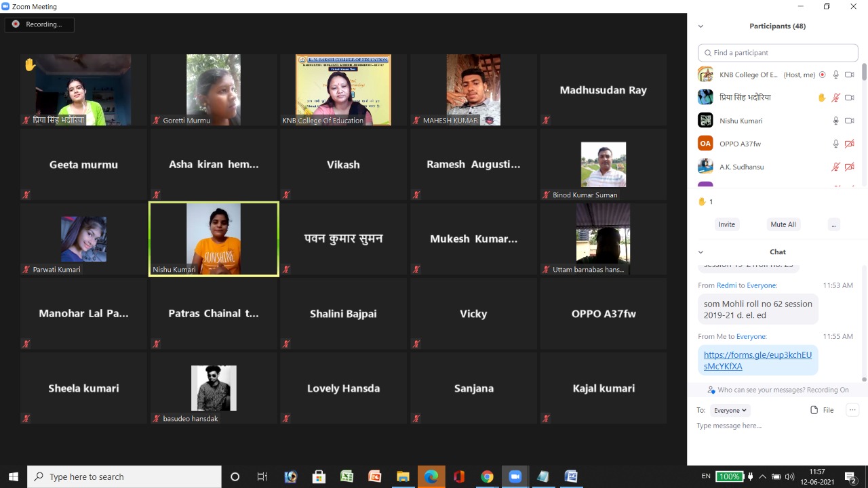Open participants more options '...' menu

pos(833,224)
